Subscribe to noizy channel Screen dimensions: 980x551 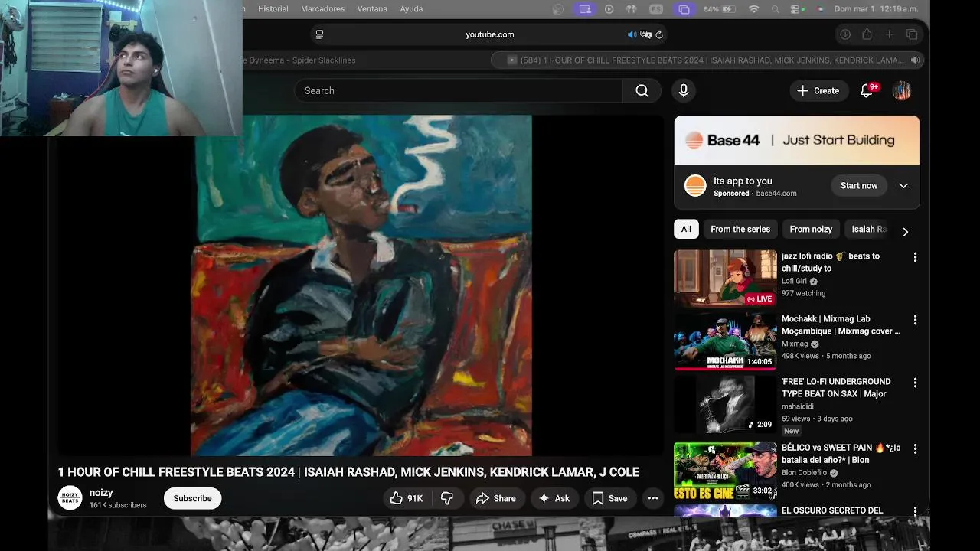click(x=192, y=498)
